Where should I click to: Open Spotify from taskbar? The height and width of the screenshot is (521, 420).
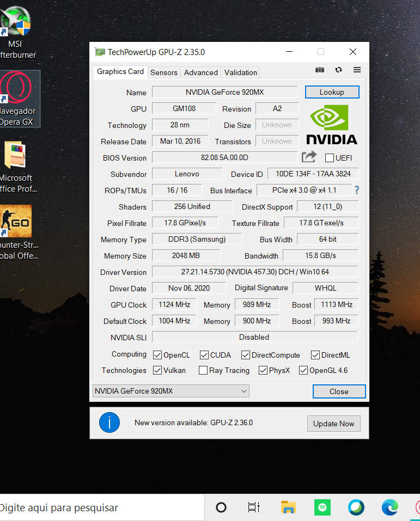click(x=322, y=507)
